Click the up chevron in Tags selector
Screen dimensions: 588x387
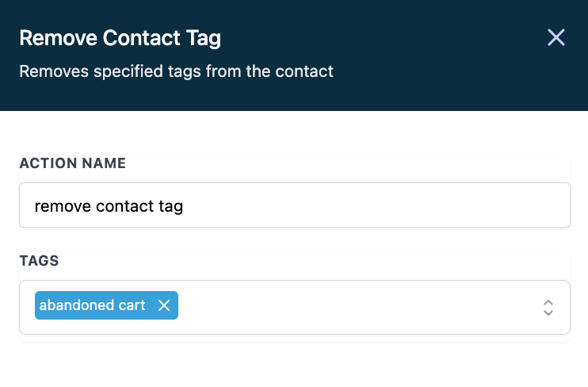(x=548, y=302)
